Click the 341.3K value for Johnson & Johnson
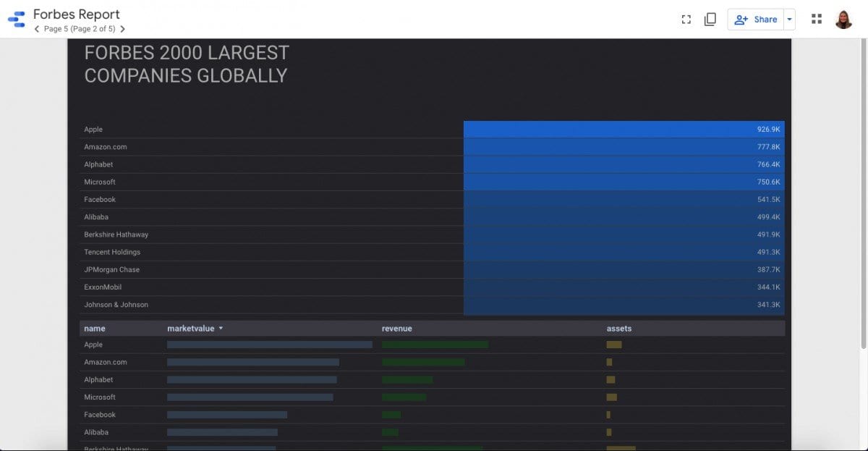Screen dimensions: 868x451 click(x=769, y=305)
